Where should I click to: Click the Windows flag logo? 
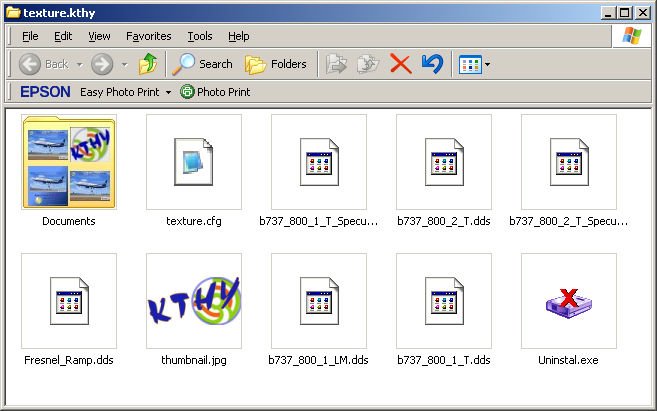[631, 36]
